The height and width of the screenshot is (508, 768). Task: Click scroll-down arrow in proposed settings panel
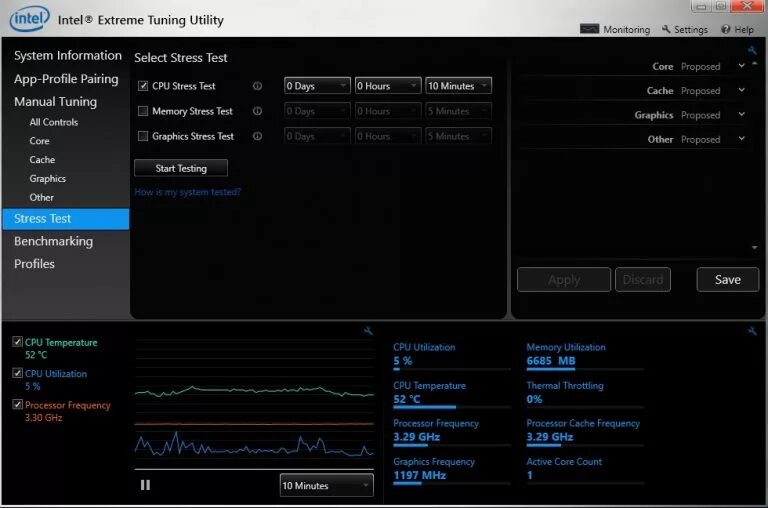click(754, 248)
